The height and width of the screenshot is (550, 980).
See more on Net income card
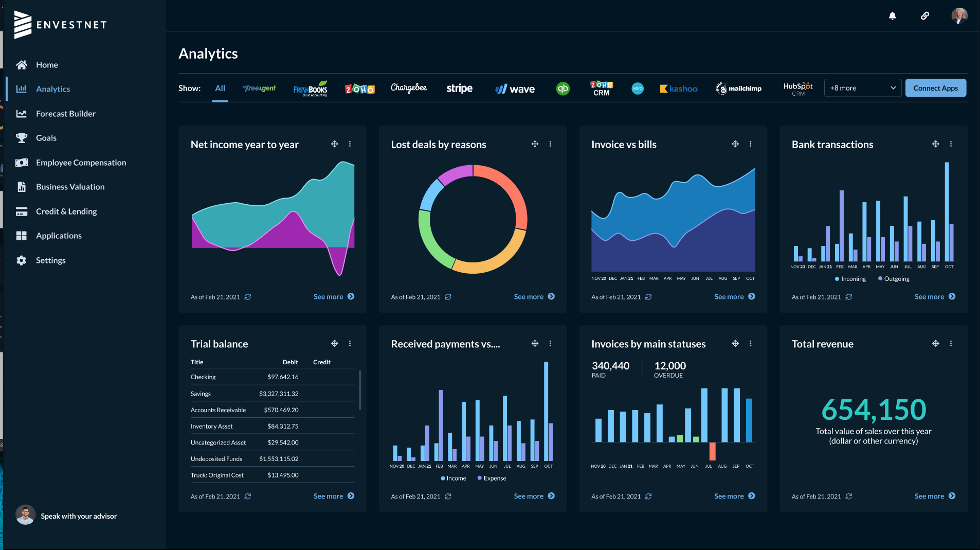(x=334, y=296)
